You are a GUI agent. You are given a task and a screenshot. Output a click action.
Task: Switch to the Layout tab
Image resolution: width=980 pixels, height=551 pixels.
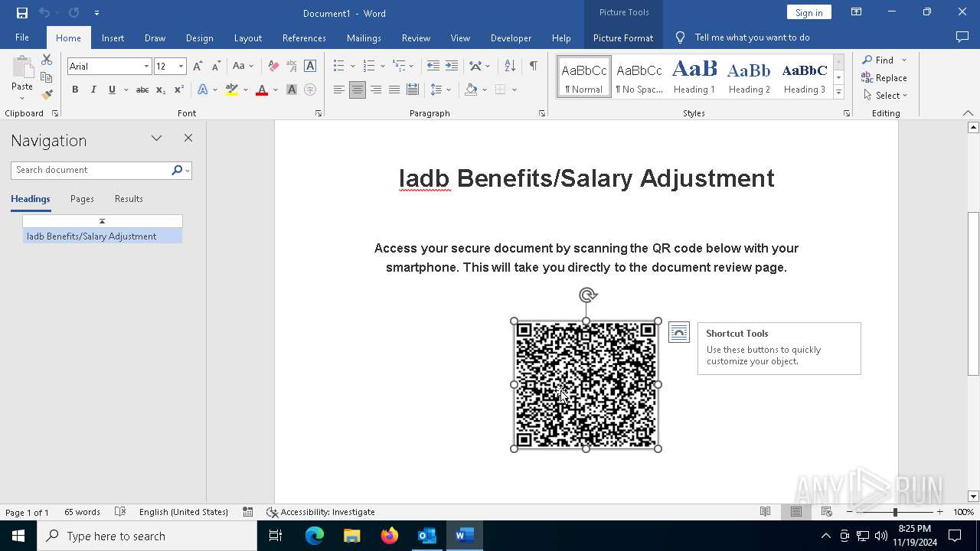click(x=248, y=37)
